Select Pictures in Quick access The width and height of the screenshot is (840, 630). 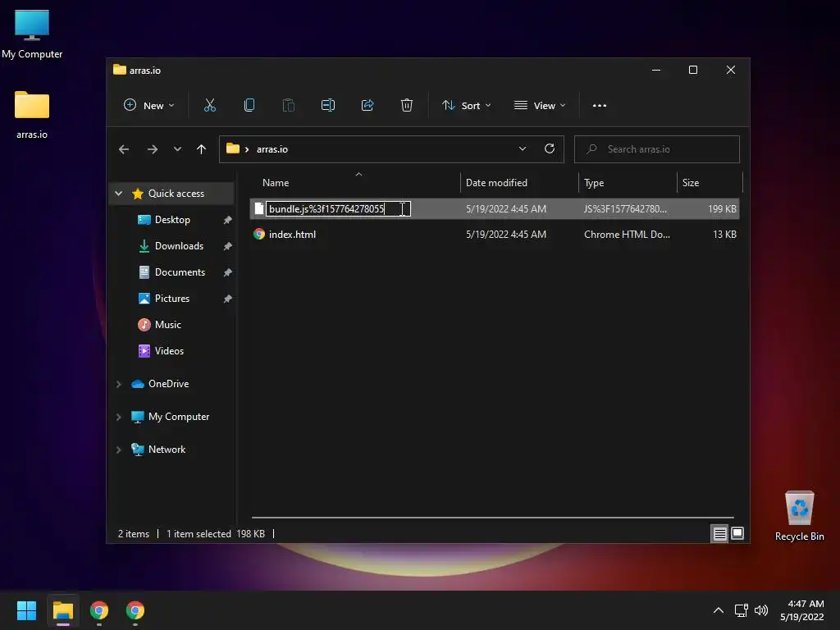click(x=172, y=299)
